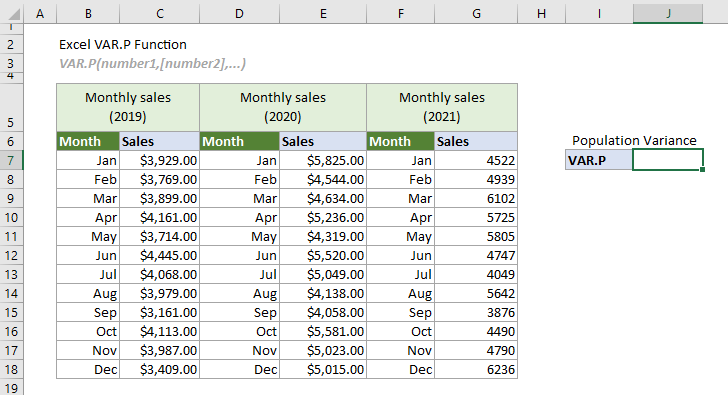The width and height of the screenshot is (728, 395).
Task: Click the 2021 Dec value 6236
Action: (x=476, y=369)
